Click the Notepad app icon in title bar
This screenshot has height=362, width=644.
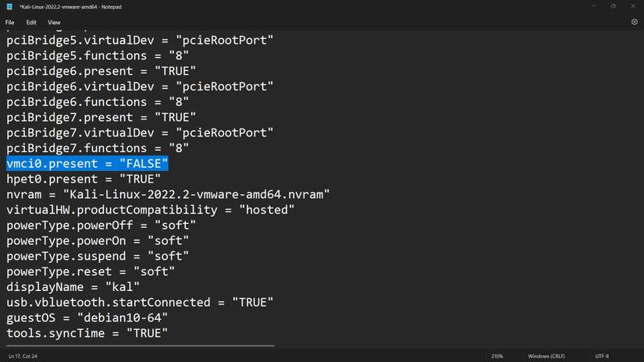tap(10, 6)
